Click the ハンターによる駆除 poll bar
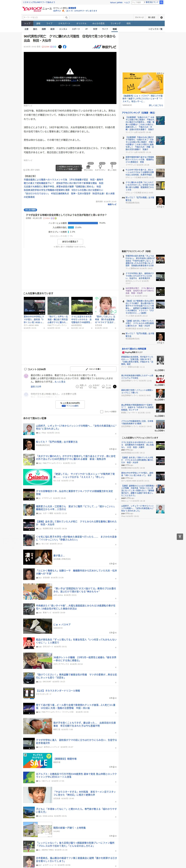The height and width of the screenshot is (868, 186). (83, 223)
